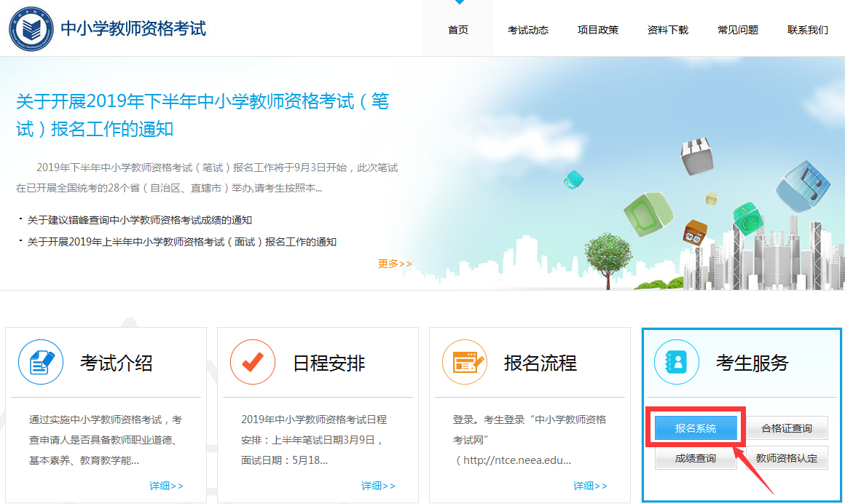Click 详细>> under 日程安排
Screen dimensions: 845x504
pos(378,486)
